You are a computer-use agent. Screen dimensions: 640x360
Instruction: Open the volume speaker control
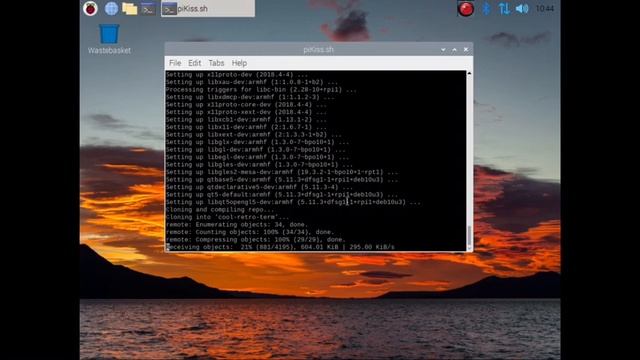pos(522,9)
